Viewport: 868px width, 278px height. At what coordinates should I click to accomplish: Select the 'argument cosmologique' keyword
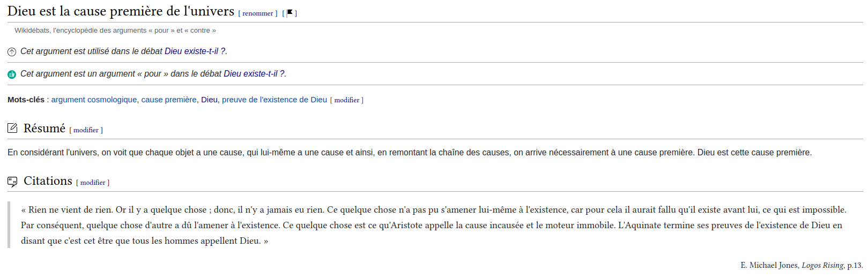94,100
